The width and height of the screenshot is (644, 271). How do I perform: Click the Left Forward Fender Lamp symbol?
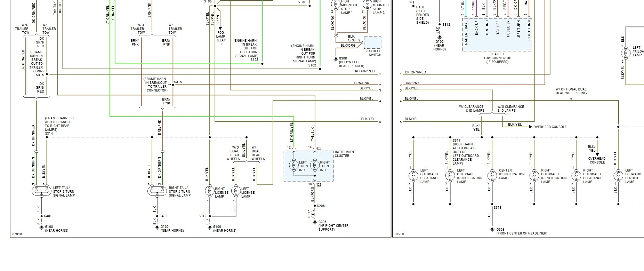[618, 176]
